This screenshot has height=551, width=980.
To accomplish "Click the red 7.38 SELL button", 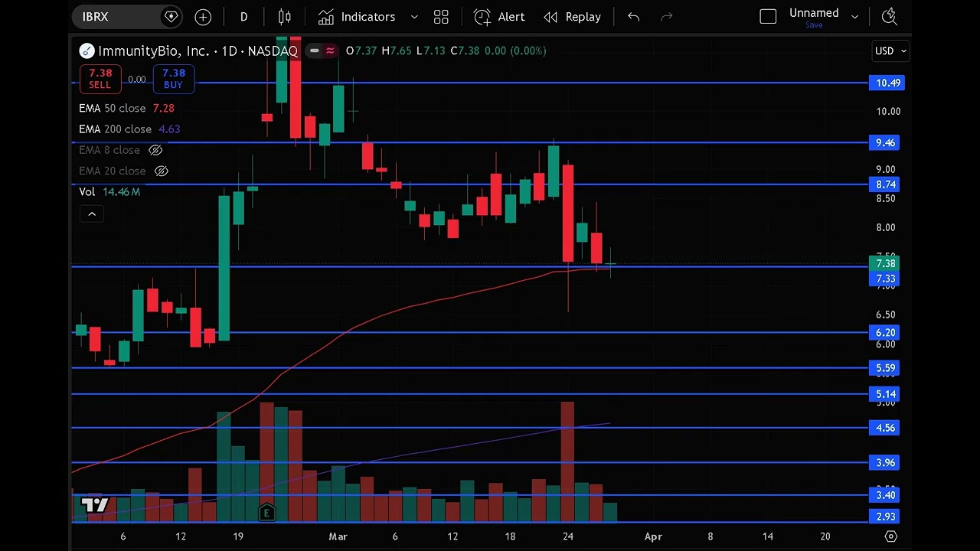I will (x=100, y=79).
